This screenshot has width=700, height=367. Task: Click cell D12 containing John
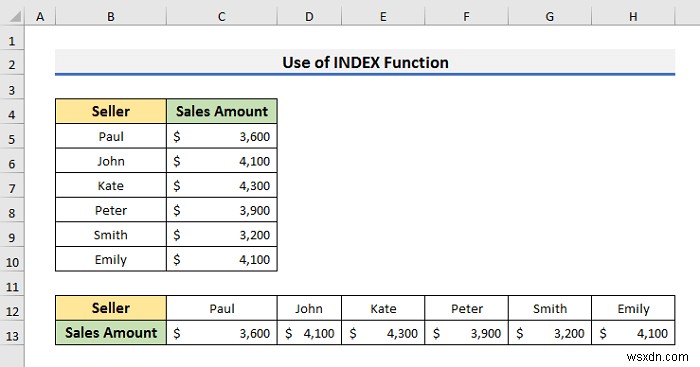309,308
